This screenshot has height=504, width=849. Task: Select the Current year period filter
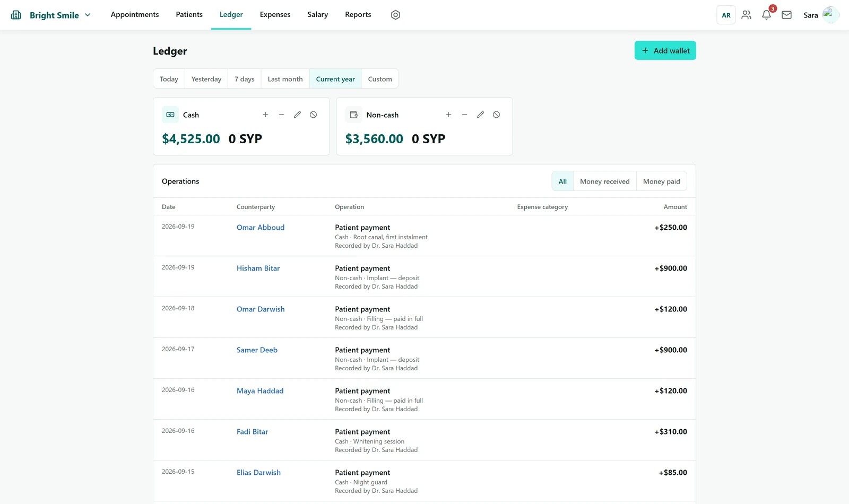point(335,79)
